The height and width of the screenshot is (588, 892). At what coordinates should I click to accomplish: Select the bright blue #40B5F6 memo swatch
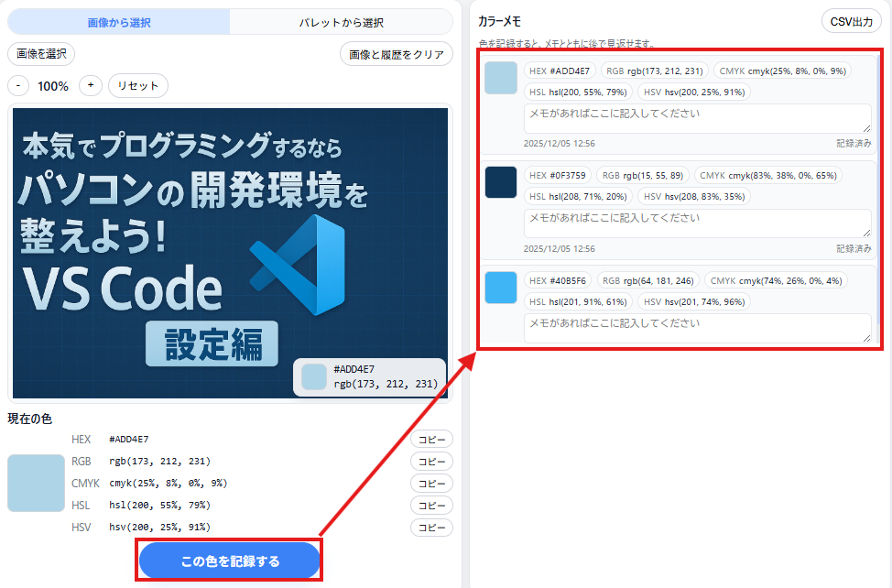click(x=501, y=288)
